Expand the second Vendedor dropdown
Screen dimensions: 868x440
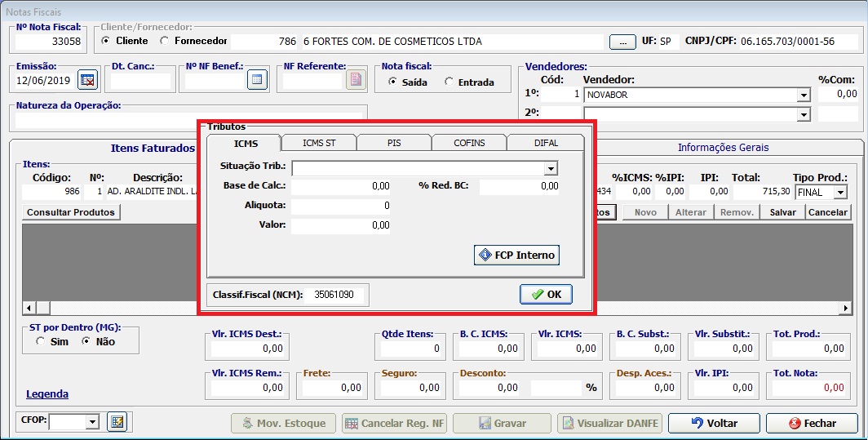[804, 115]
